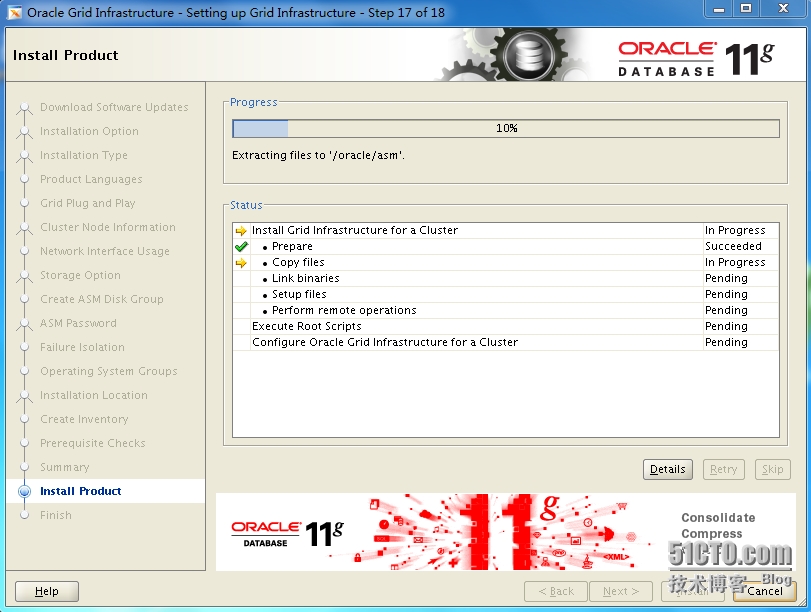Select 'Configure Oracle Grid Infrastructure for a Cluster' row
The image size is (811, 612).
[506, 342]
